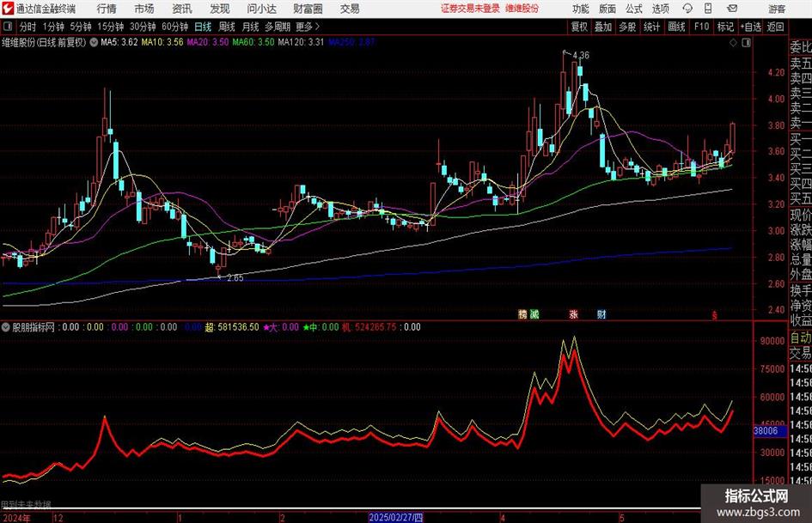Screen dimensions: 812x523
Task: Expand the 股朋指标网 indicator dropdown arrow
Action: pyautogui.click(x=6, y=327)
